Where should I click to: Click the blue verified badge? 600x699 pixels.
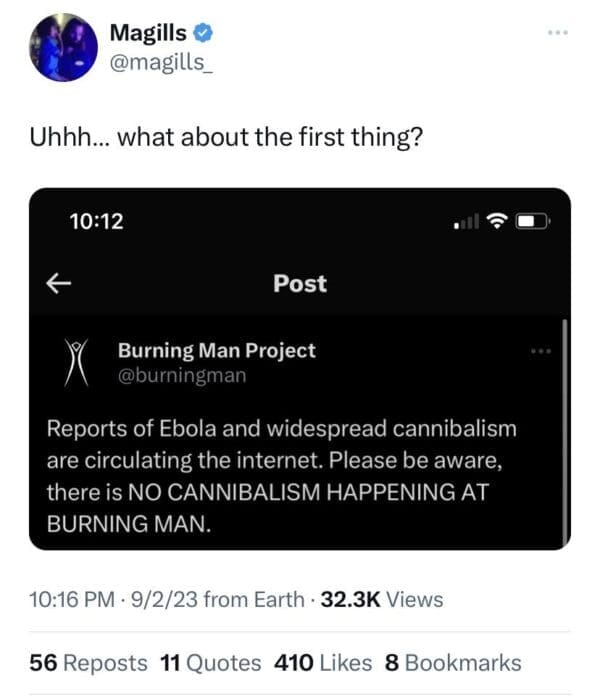pyautogui.click(x=203, y=33)
